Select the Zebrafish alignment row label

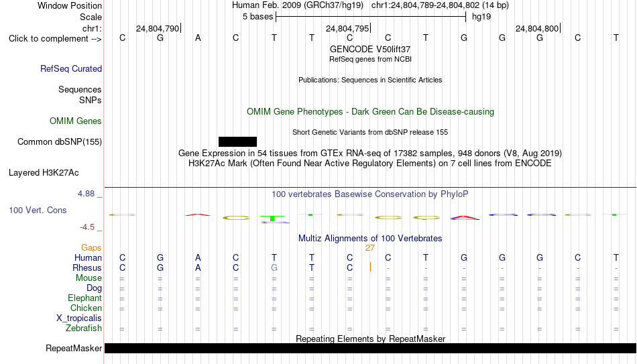point(84,328)
